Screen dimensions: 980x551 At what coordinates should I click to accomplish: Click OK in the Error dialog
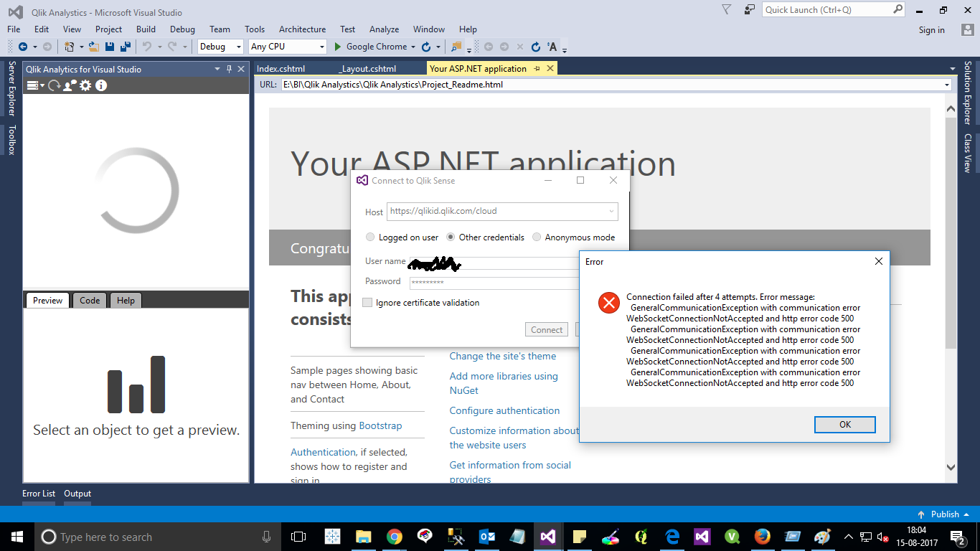844,425
